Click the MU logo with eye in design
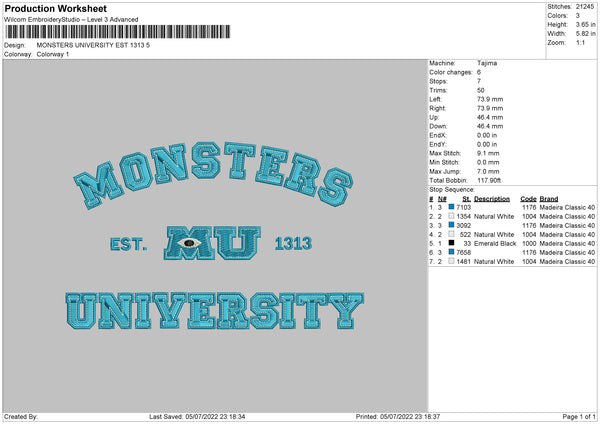The width and height of the screenshot is (600, 424). (212, 243)
